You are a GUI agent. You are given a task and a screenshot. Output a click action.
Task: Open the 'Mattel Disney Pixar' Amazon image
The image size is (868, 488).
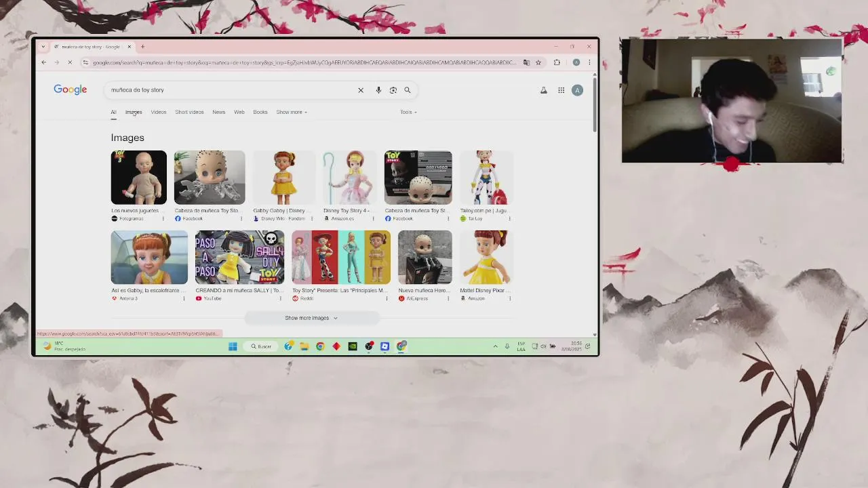tap(486, 258)
